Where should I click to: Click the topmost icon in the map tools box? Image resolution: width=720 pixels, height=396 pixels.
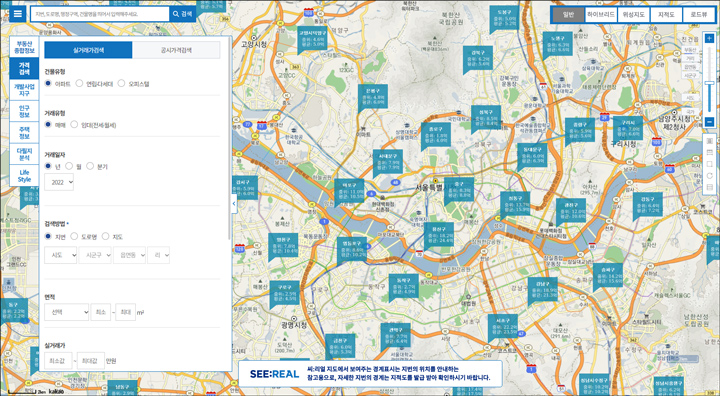click(709, 141)
